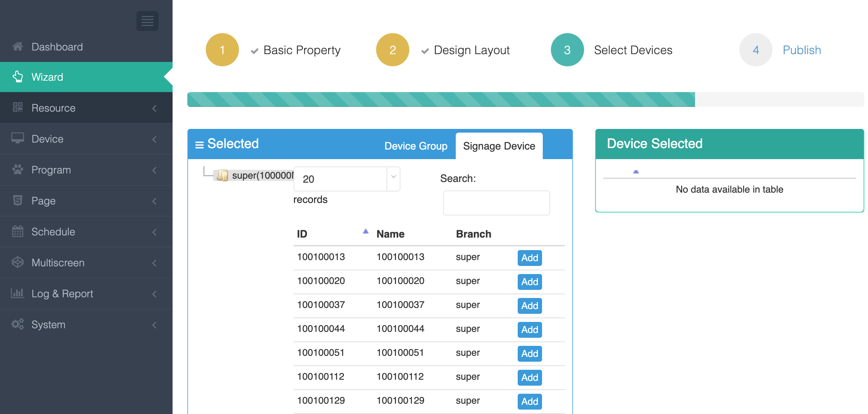Image resolution: width=868 pixels, height=414 pixels.
Task: Click the Device monitor icon
Action: 18,138
